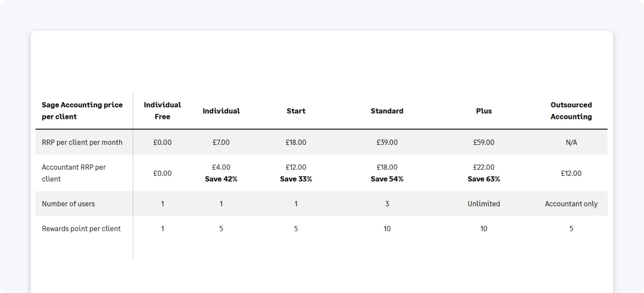
Task: Click the 'Individual' column header without 'Free'
Action: tap(221, 111)
